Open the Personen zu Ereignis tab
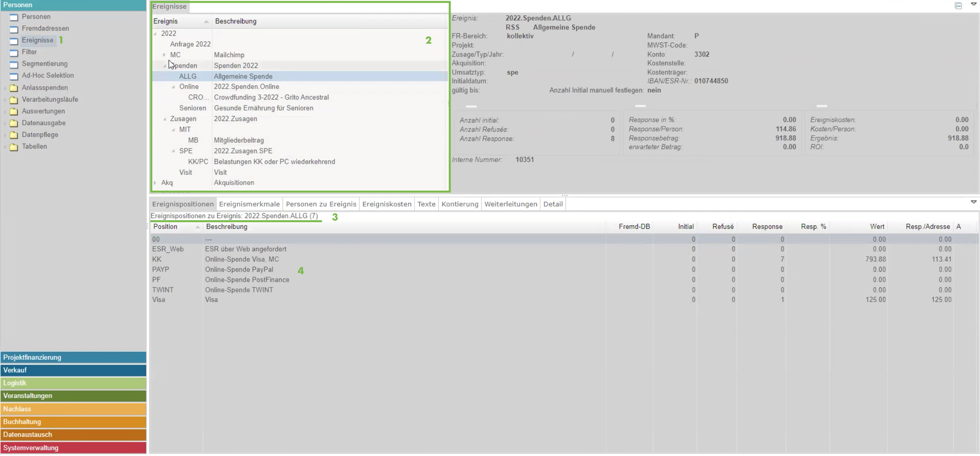Viewport: 980px width, 456px height. pos(321,204)
